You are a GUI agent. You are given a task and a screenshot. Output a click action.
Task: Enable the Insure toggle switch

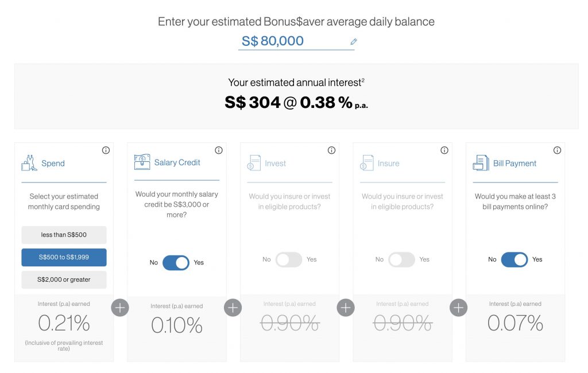coord(401,259)
